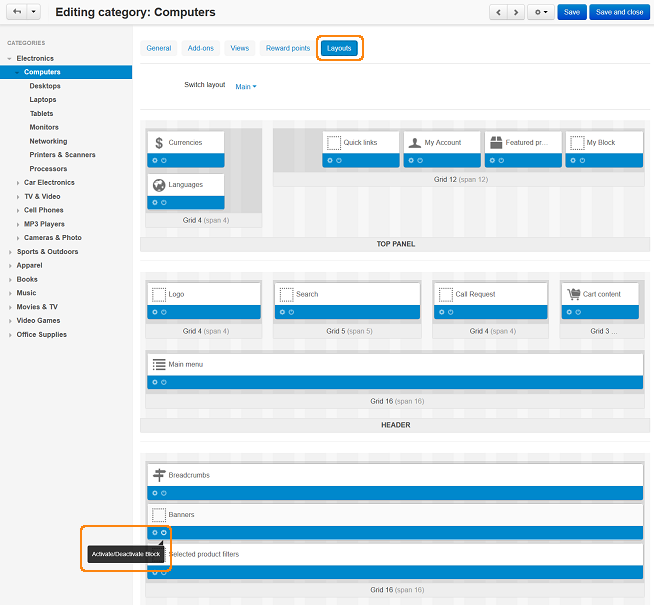Deactivate the Languages block via power icon
The width and height of the screenshot is (654, 605).
point(164,203)
